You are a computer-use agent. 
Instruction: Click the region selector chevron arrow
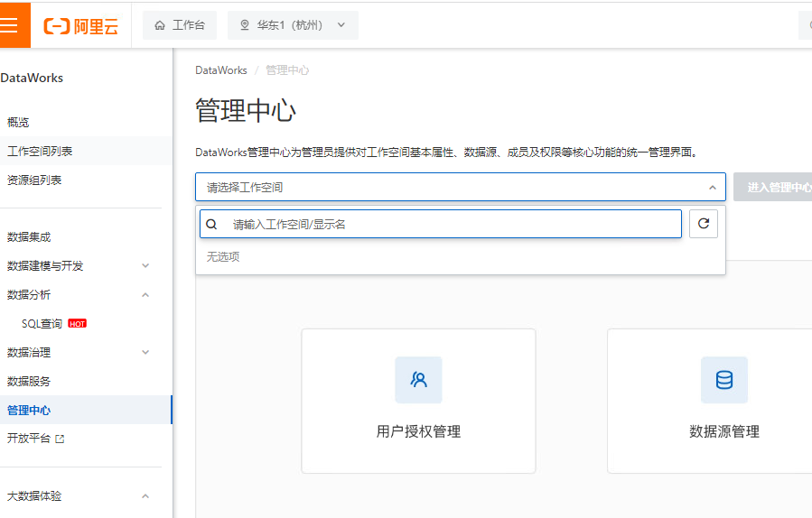click(x=341, y=25)
